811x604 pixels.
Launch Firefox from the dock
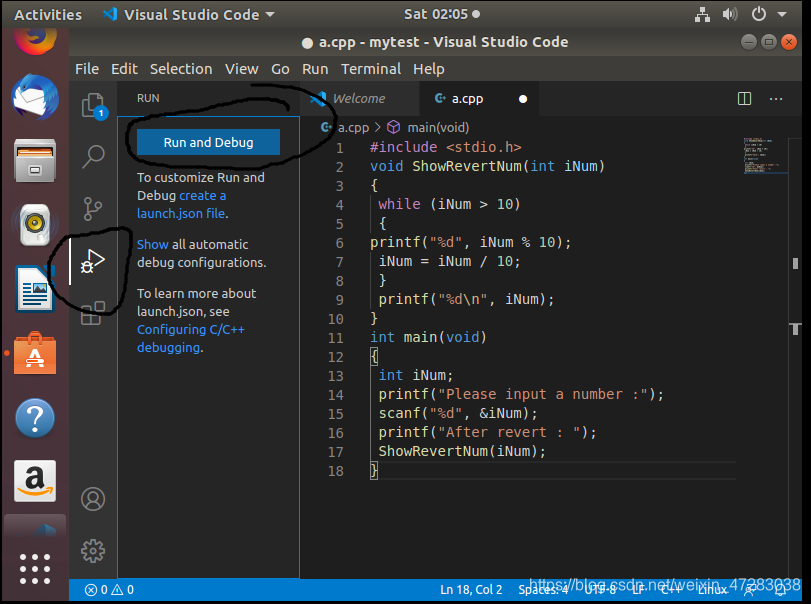[35, 40]
